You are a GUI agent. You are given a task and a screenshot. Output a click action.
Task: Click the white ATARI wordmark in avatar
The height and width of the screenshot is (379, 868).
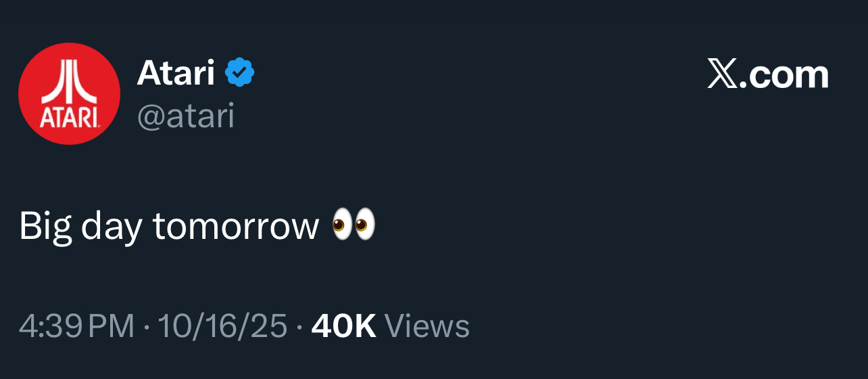[x=69, y=117]
